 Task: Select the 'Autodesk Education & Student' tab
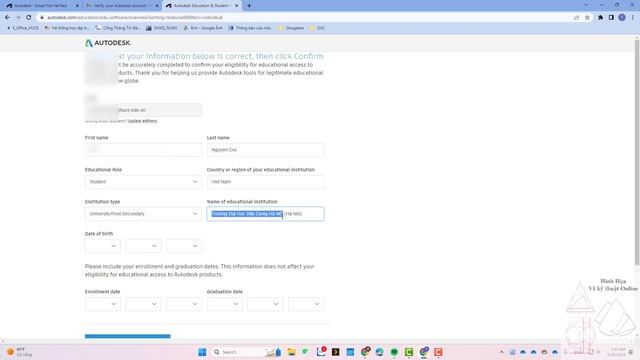tap(202, 6)
